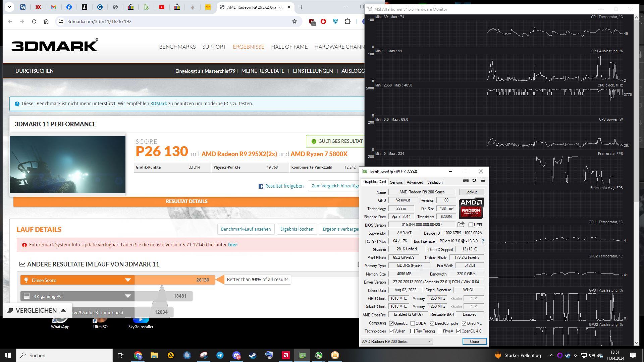Toggle the Vulkan checkbox
The image size is (644, 362).
391,331
